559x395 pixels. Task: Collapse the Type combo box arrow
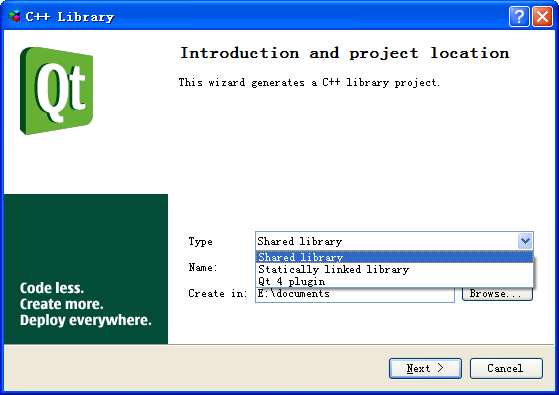tap(525, 241)
